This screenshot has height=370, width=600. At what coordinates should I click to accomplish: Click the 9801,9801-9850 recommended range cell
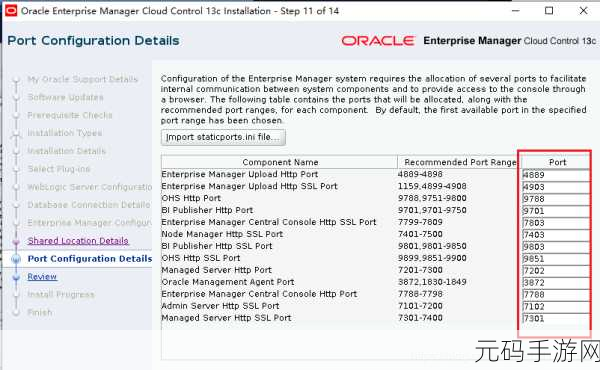432,246
